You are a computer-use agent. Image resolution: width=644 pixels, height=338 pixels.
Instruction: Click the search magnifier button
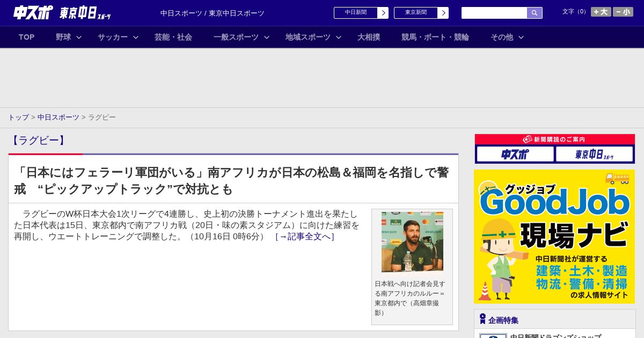click(x=535, y=13)
